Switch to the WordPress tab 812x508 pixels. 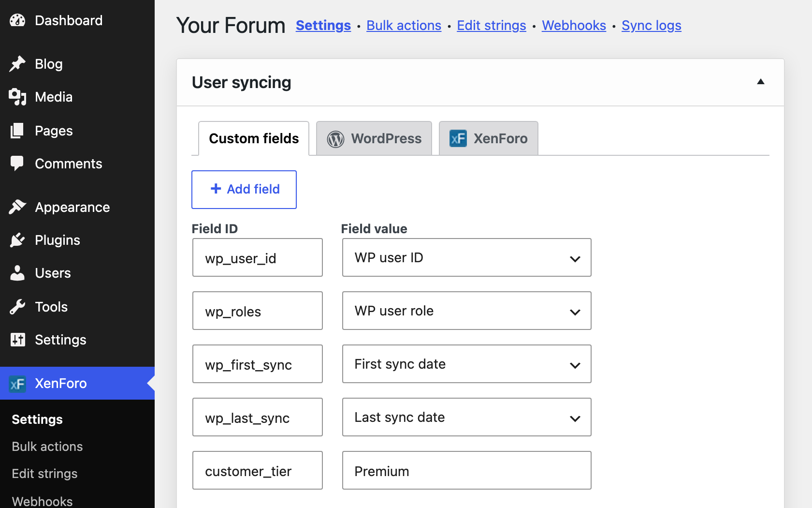(x=374, y=138)
